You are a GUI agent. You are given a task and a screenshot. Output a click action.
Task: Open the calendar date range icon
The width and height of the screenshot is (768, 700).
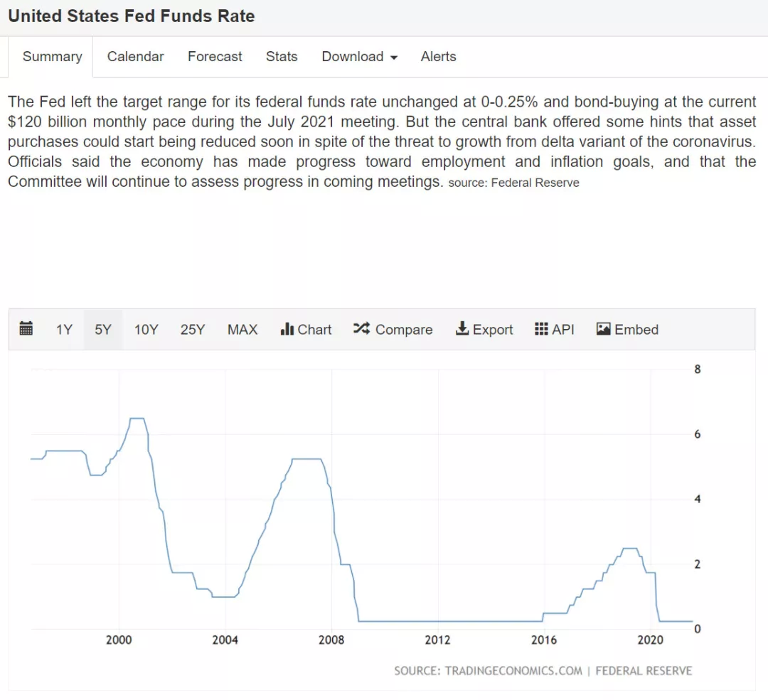[26, 329]
